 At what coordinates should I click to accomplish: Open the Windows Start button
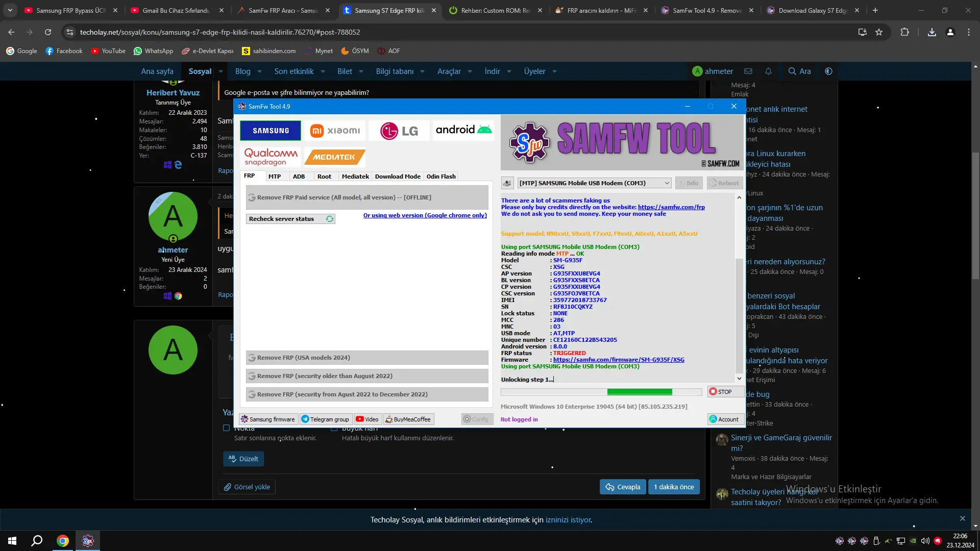(12, 541)
